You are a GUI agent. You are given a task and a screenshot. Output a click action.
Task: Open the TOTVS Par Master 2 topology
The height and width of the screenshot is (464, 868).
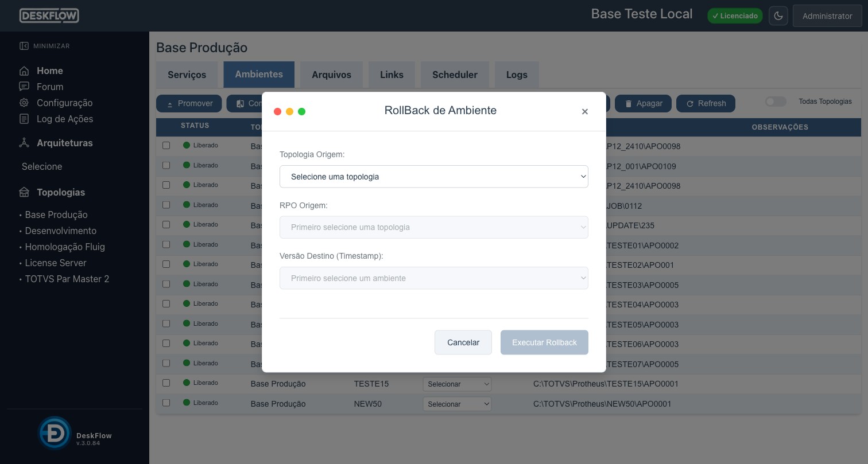(67, 279)
